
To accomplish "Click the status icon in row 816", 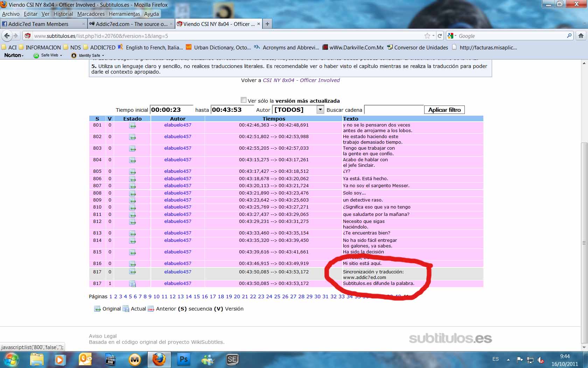I will 133,264.
